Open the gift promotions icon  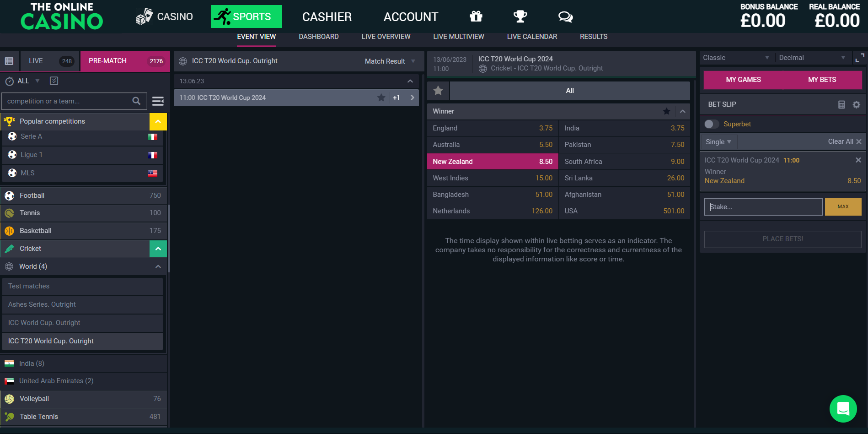click(x=476, y=16)
